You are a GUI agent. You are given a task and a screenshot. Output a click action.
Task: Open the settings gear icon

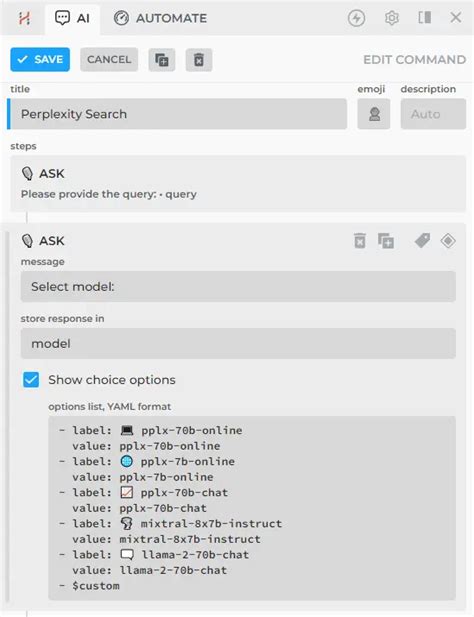tap(391, 18)
